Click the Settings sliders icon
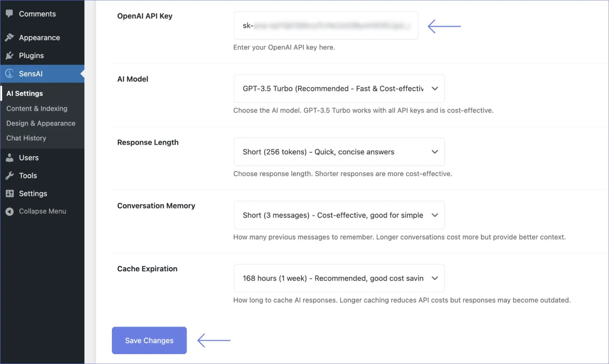Screen dimensions: 609x364 click(10, 194)
